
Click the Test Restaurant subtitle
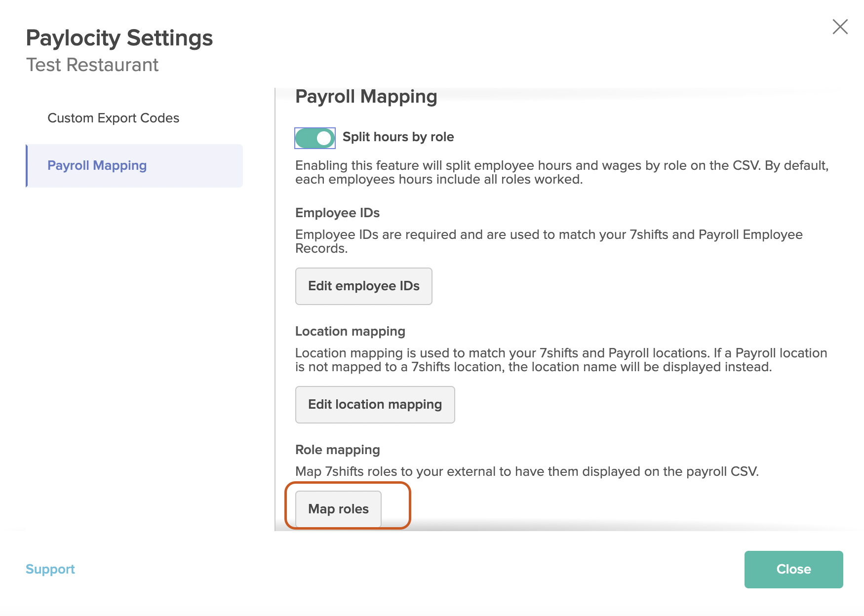click(92, 65)
